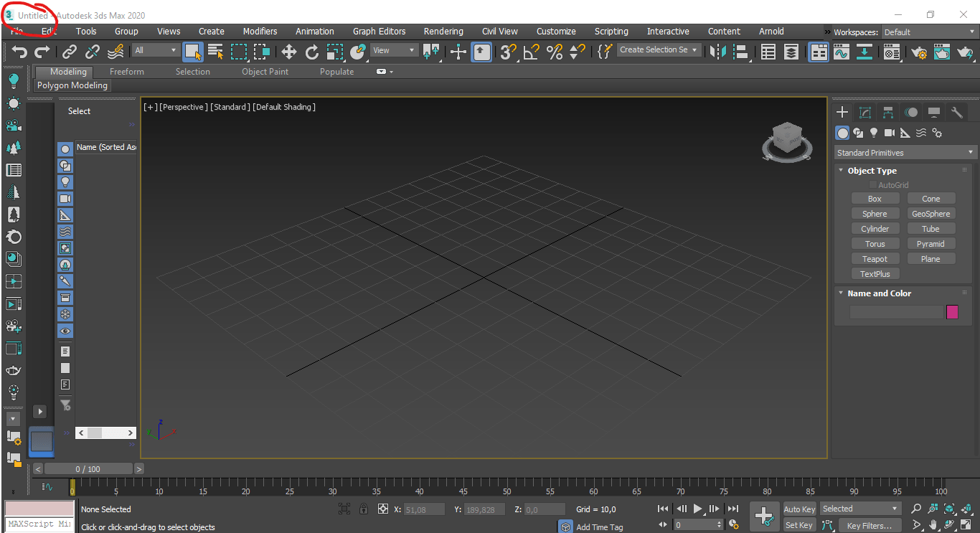Open the Modifiers menu
The width and height of the screenshot is (980, 533).
pyautogui.click(x=260, y=32)
